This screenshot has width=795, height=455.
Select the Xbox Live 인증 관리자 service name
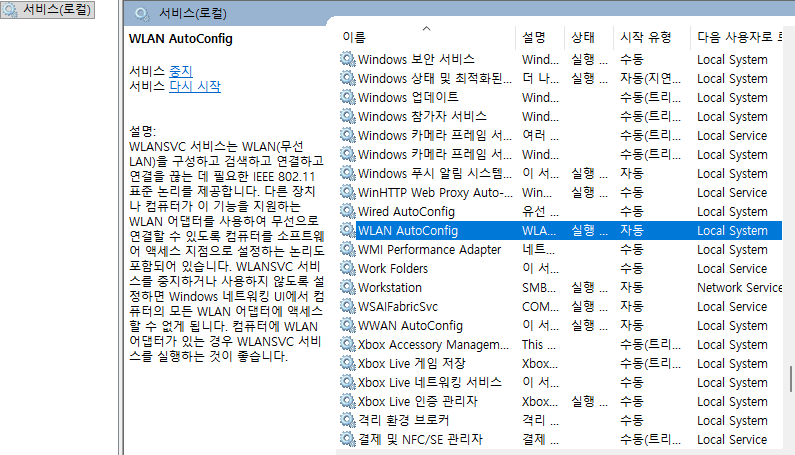pyautogui.click(x=418, y=402)
